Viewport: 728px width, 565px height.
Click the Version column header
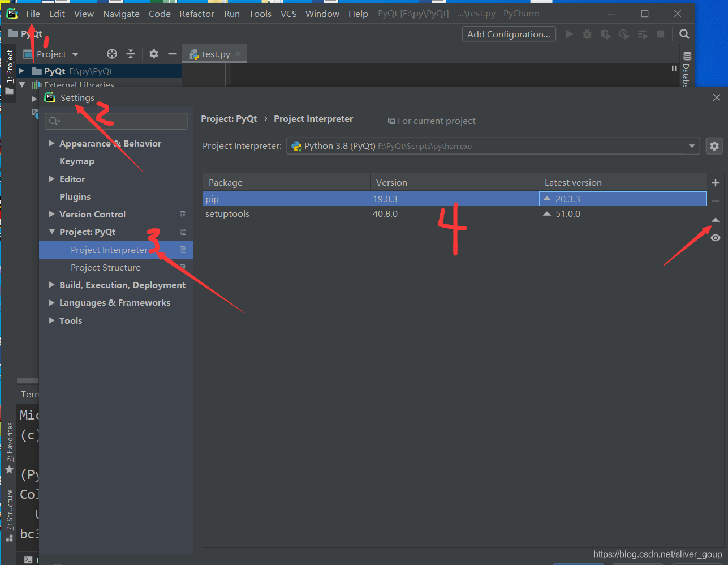click(x=454, y=182)
